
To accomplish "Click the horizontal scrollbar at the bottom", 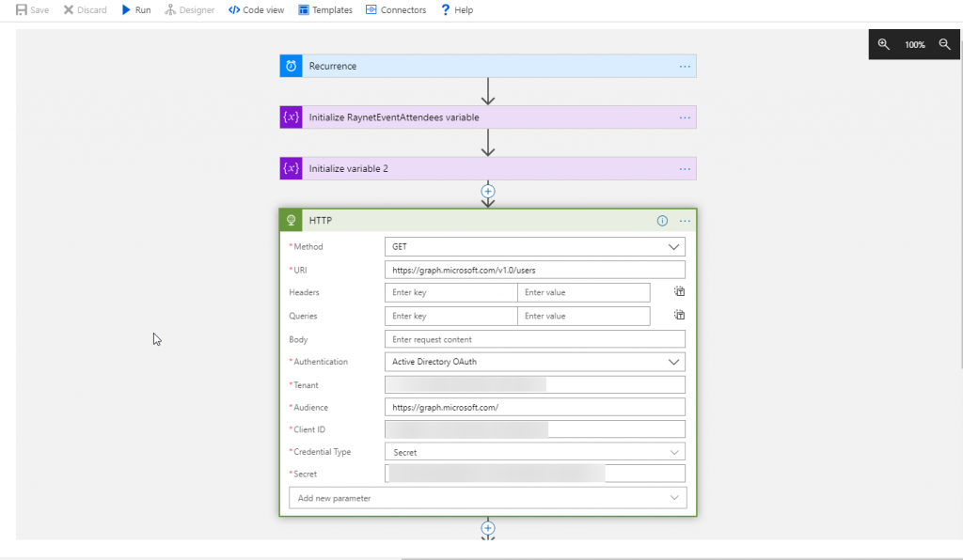I will tap(682, 558).
